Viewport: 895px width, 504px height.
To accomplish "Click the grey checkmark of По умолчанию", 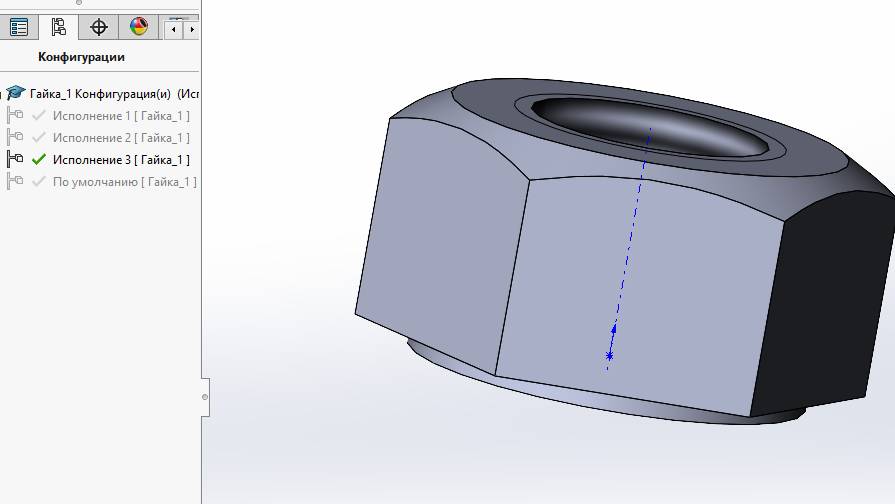I will pyautogui.click(x=39, y=182).
